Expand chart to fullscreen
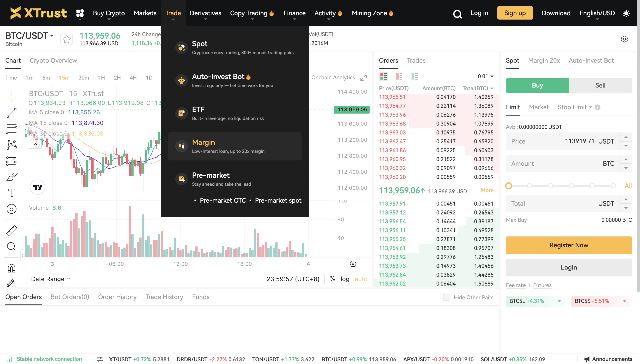Screen dimensions: 640x364 point(364,78)
